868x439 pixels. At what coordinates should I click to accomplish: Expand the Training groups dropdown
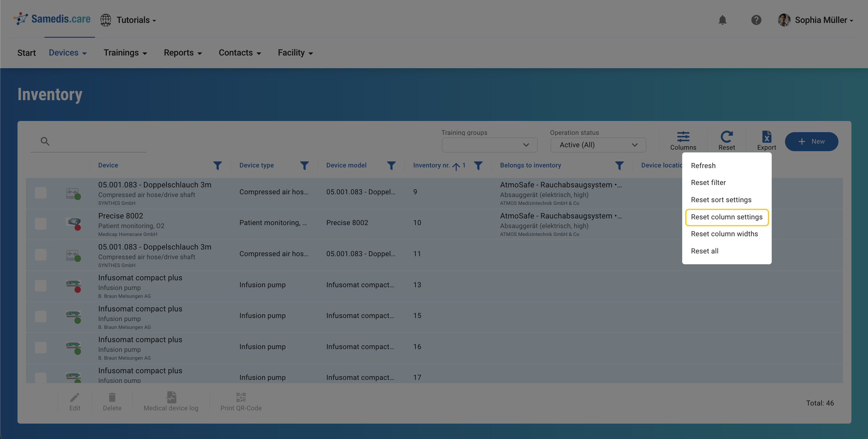[x=489, y=145]
